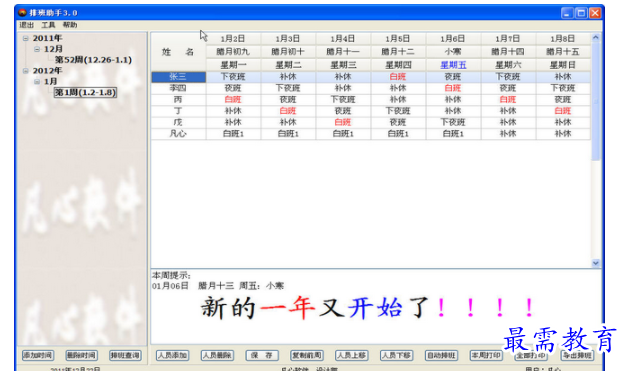Click 丙's red 白班 on 1月7日

point(508,99)
